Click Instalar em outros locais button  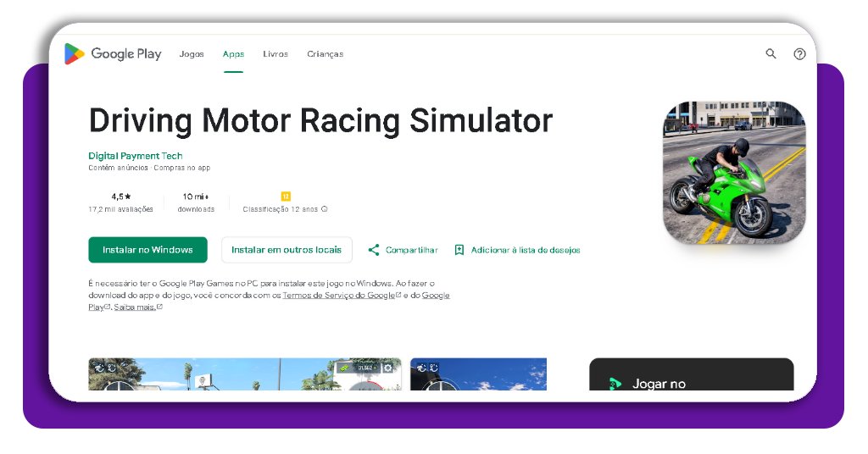pyautogui.click(x=287, y=250)
